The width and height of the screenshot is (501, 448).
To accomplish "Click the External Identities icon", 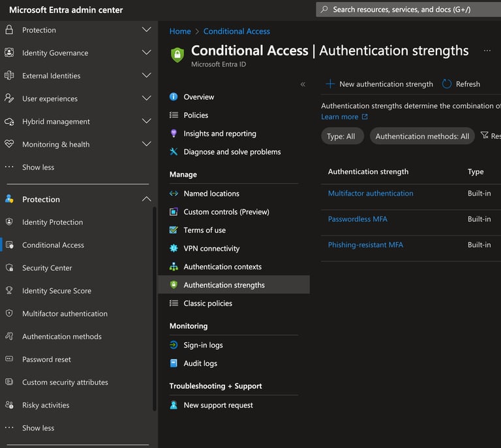I will 9,76.
